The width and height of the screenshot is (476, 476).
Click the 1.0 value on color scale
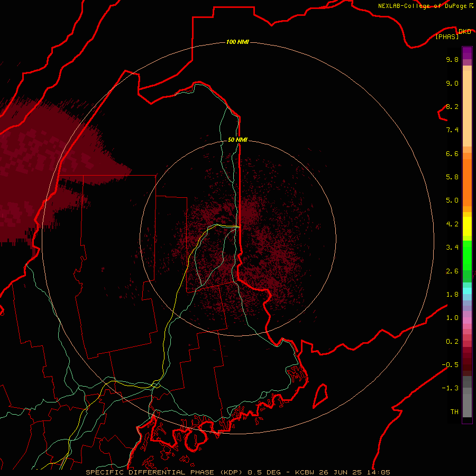452,317
